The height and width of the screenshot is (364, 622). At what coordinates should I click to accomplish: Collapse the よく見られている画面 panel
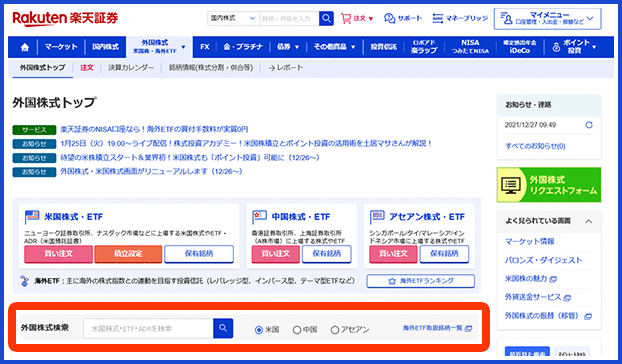(589, 221)
